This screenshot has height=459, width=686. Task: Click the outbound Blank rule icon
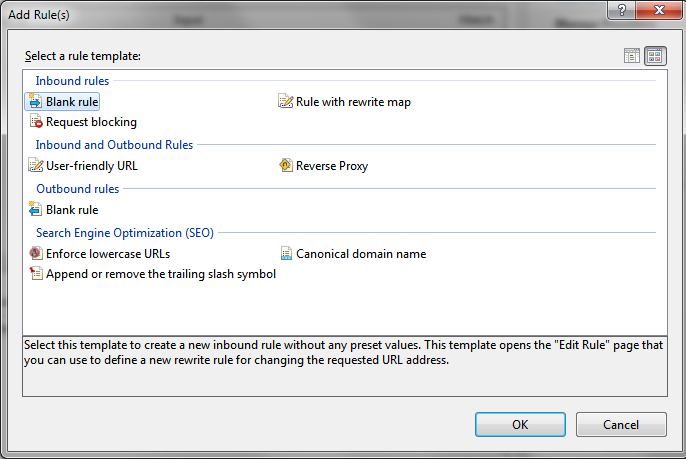click(x=35, y=209)
